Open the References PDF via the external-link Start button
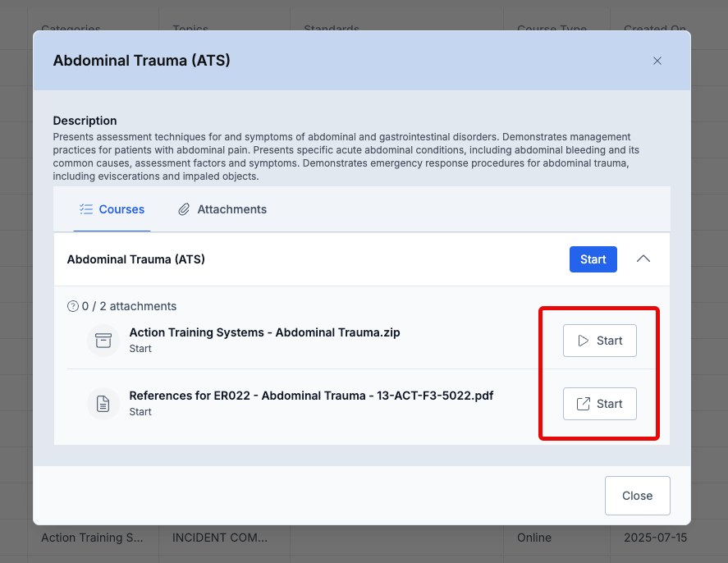 (x=599, y=404)
